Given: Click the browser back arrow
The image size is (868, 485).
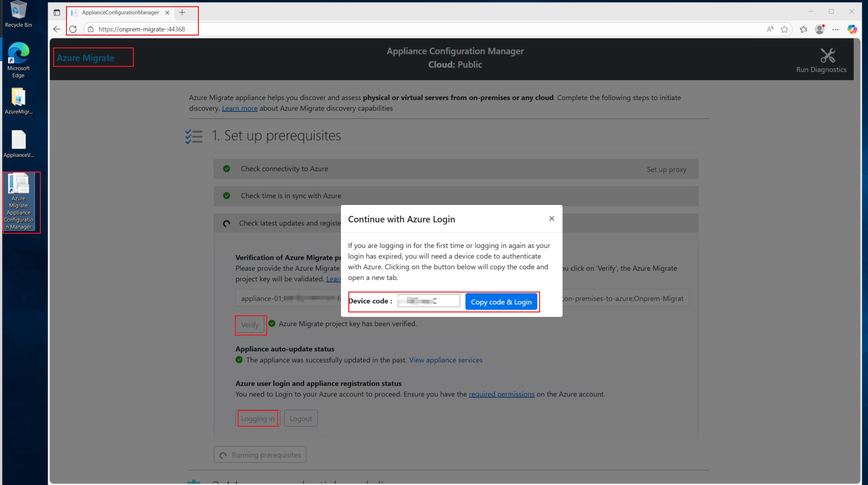Looking at the screenshot, I should point(57,29).
